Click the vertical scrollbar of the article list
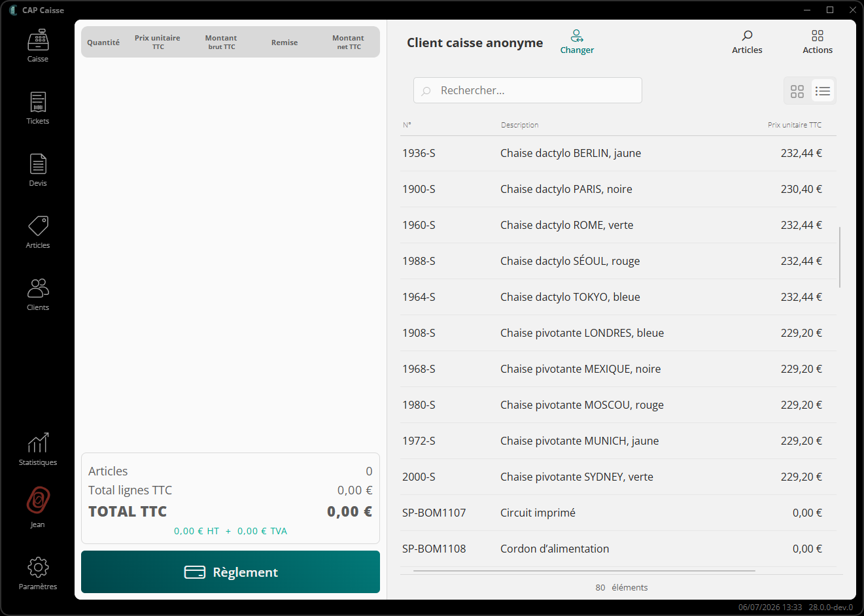This screenshot has width=864, height=616. coord(840,257)
